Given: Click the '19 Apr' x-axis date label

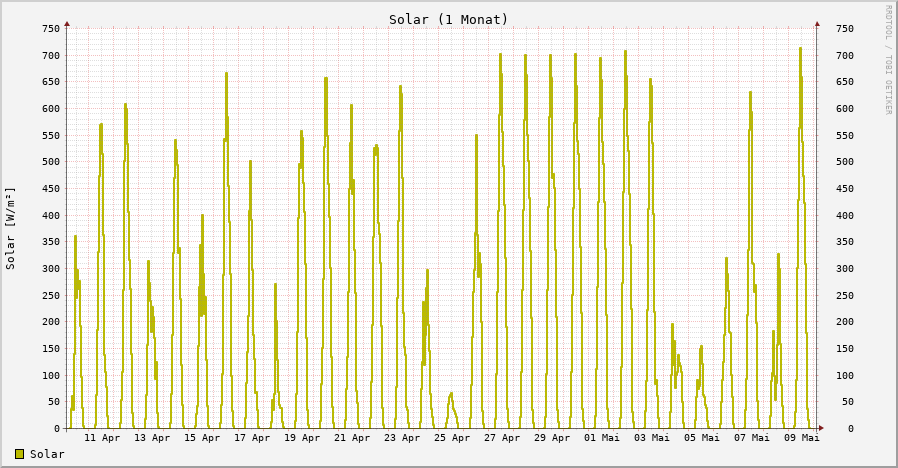Looking at the screenshot, I should pyautogui.click(x=302, y=438).
